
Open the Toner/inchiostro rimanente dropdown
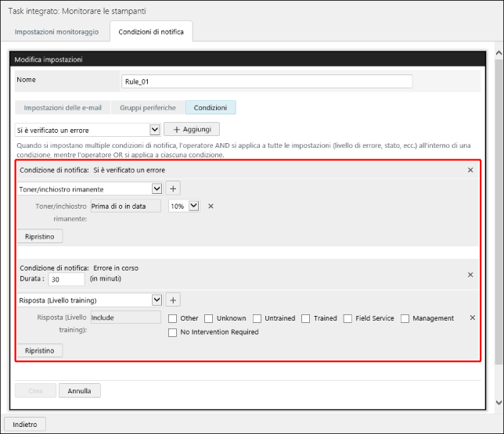click(89, 188)
